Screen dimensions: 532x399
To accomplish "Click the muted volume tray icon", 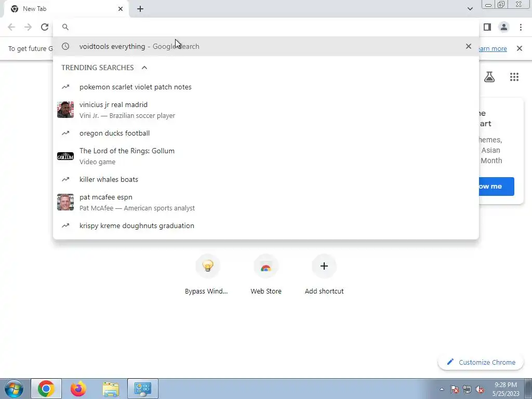I will [x=480, y=389].
